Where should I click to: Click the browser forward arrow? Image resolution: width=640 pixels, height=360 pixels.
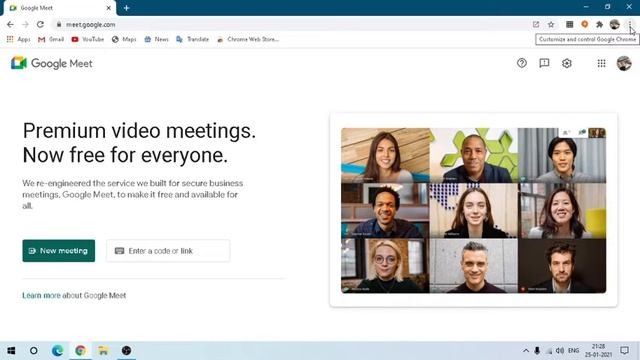tap(25, 24)
